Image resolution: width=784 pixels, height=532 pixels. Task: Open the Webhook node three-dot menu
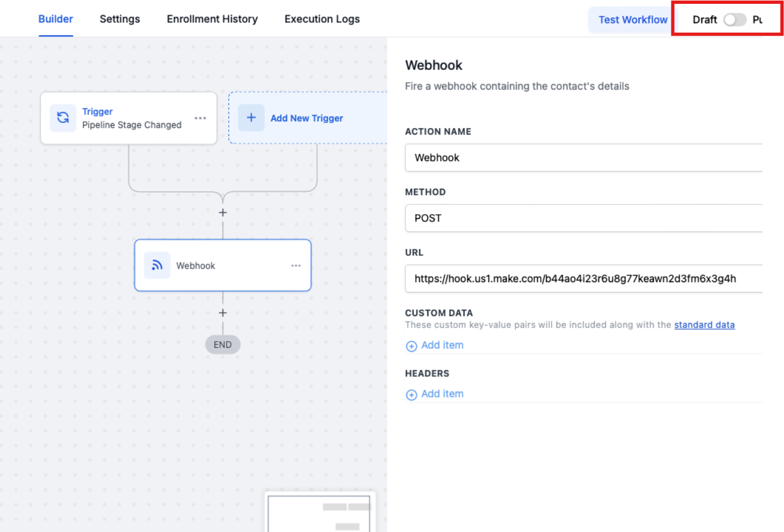pyautogui.click(x=296, y=265)
